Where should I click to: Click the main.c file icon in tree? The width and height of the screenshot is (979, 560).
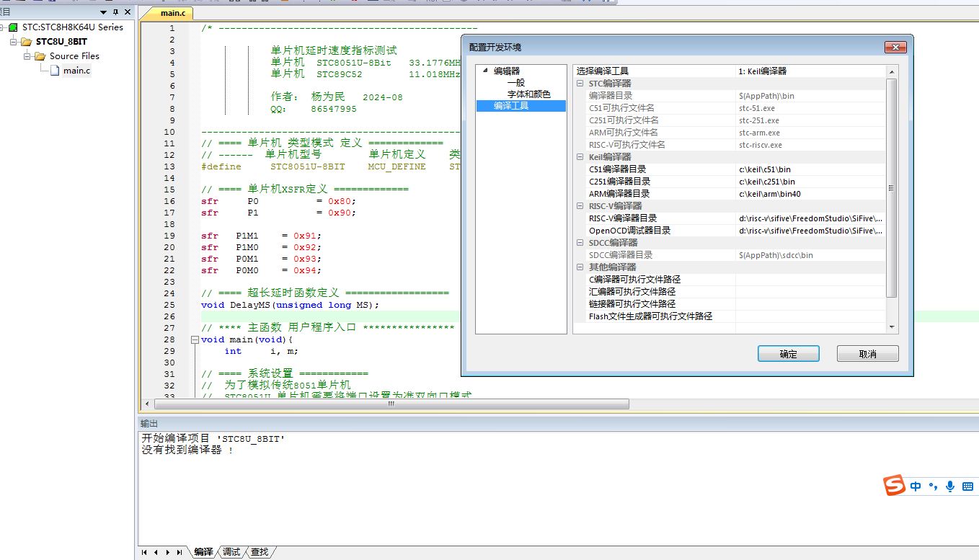(x=55, y=71)
